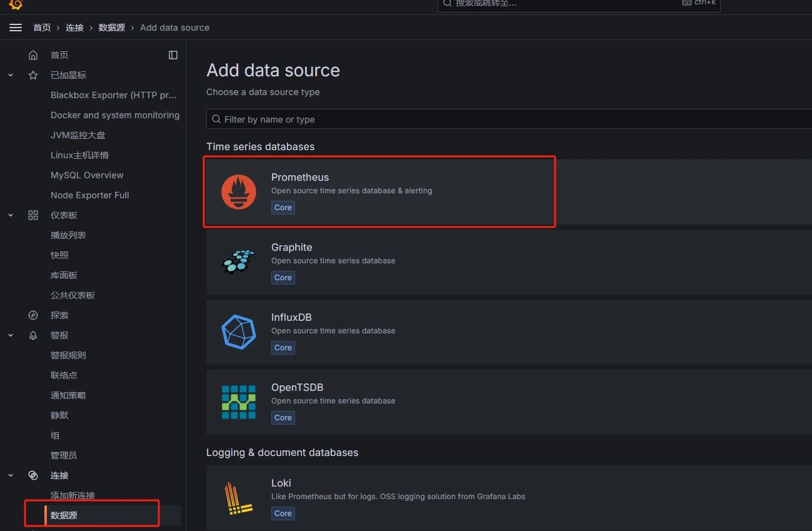This screenshot has height=531, width=812.
Task: Click the dock sidebar panel icon
Action: (173, 55)
